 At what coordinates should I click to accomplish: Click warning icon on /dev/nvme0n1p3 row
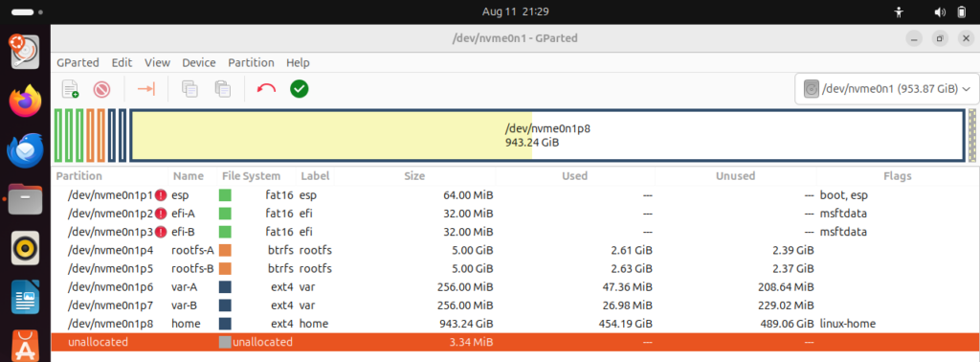(161, 232)
